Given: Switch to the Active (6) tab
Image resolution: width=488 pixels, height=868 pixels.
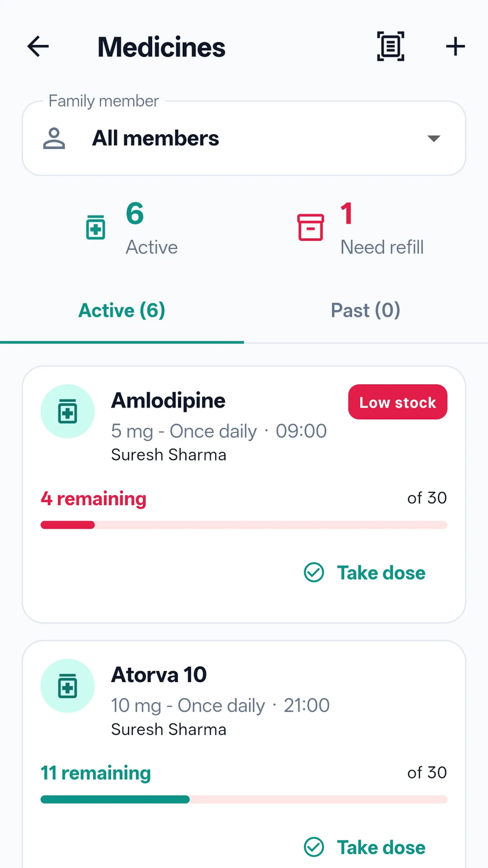Looking at the screenshot, I should (x=122, y=310).
